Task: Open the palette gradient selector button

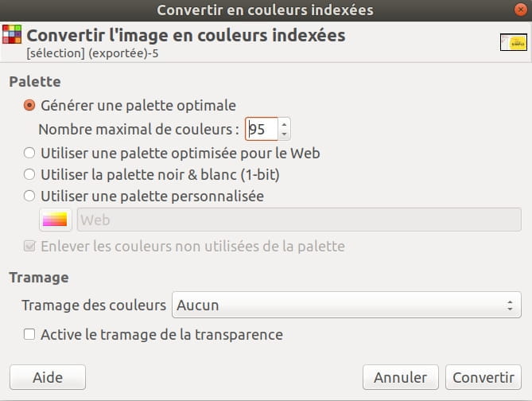Action: (56, 220)
